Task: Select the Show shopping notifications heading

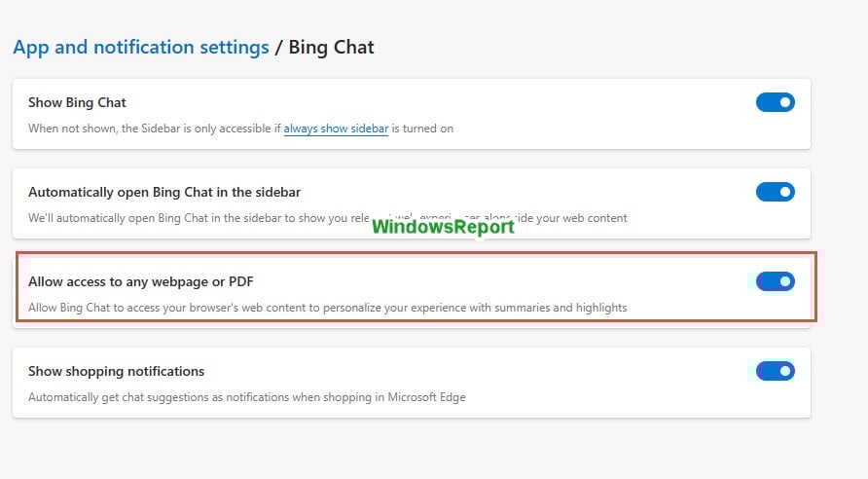Action: coord(116,371)
